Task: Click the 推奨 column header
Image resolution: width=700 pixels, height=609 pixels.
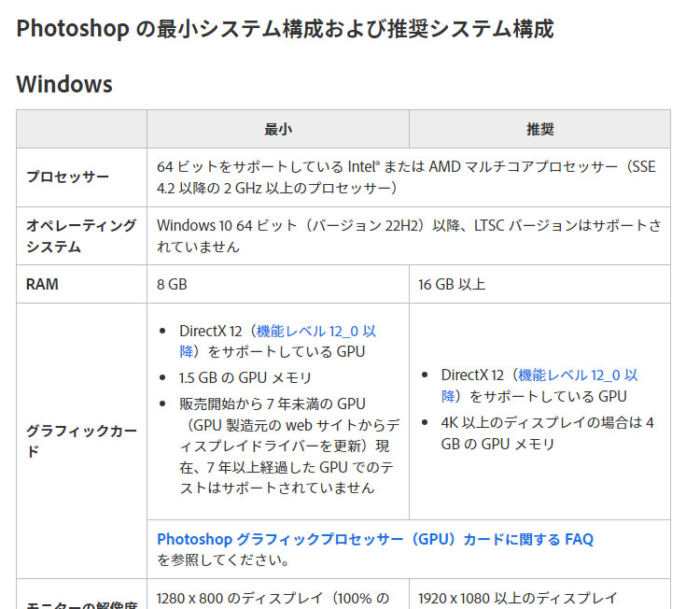Action: click(540, 130)
